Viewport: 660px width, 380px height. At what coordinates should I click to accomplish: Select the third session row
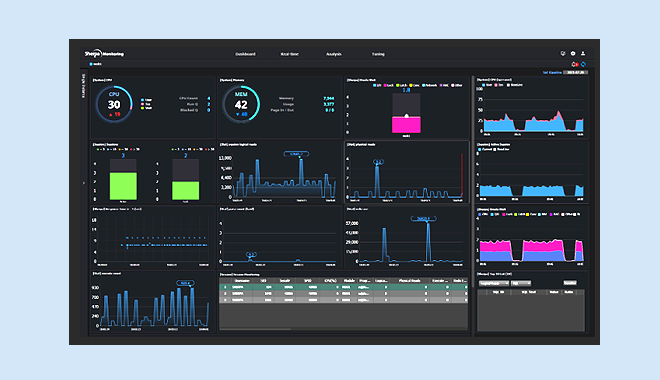point(343,300)
